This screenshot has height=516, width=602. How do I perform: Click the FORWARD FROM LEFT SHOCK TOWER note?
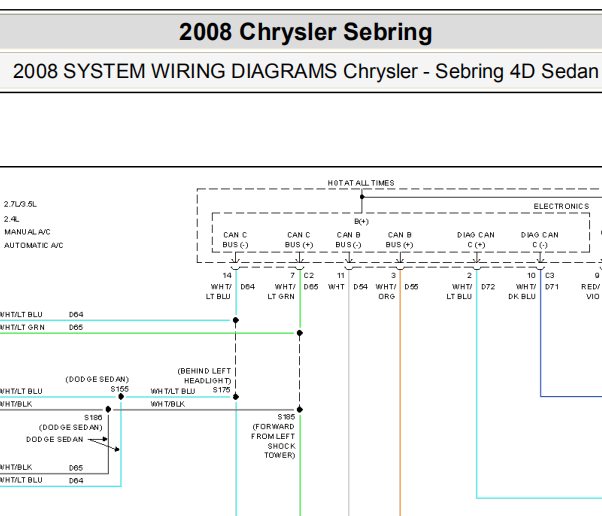tap(273, 441)
